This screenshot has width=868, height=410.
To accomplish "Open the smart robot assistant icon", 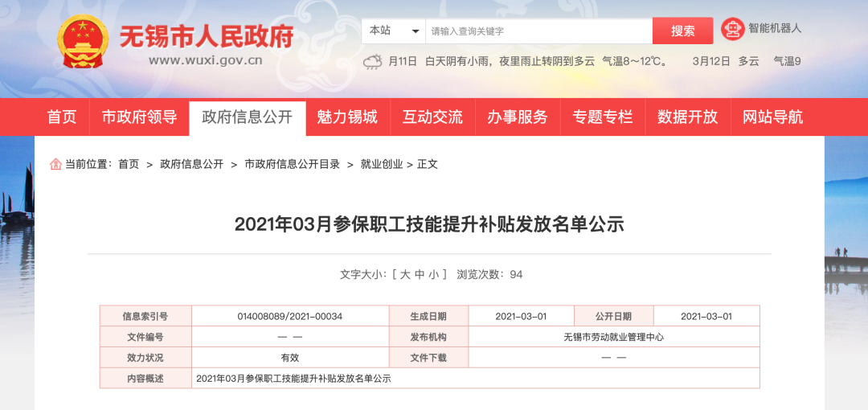I will point(732,29).
